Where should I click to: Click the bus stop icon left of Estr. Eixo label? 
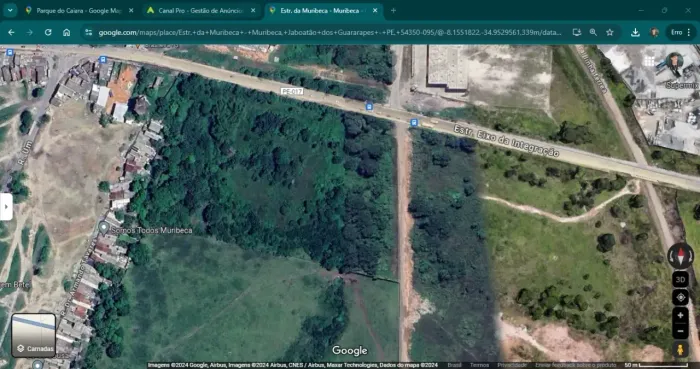click(414, 122)
